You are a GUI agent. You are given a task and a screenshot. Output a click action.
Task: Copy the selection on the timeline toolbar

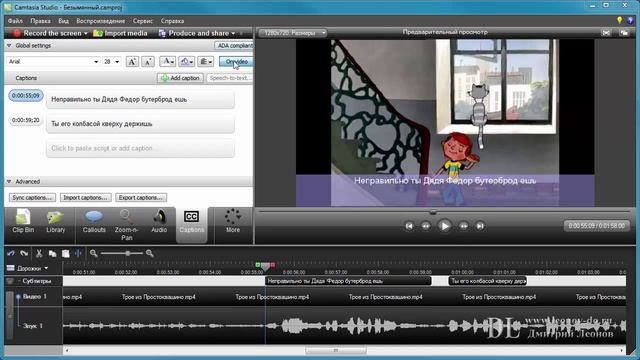pyautogui.click(x=52, y=253)
